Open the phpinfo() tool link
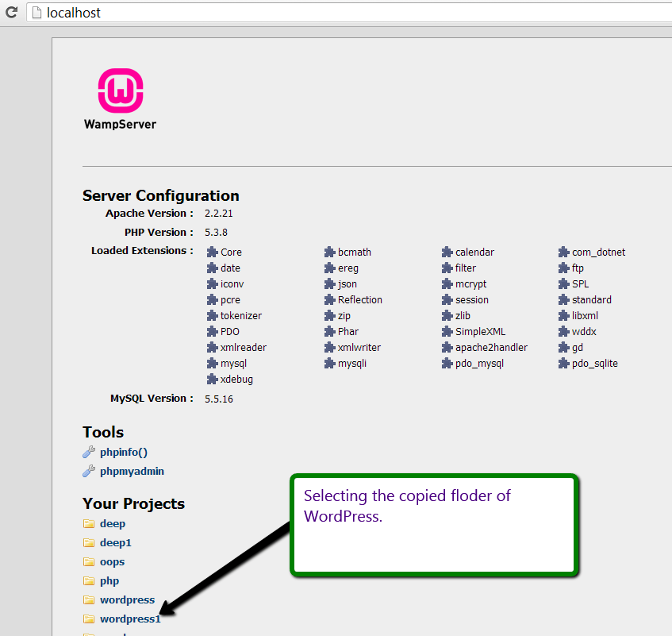 [124, 452]
